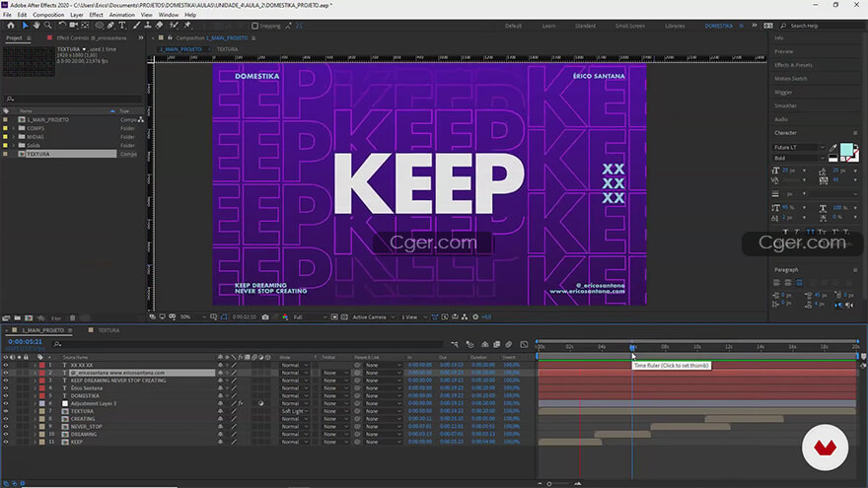Expand the MIDIAS folder
868x488 pixels.
(13, 137)
